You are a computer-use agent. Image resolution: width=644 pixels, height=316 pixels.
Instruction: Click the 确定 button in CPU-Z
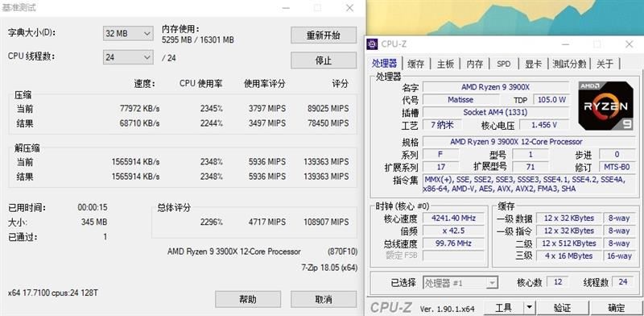click(x=617, y=307)
